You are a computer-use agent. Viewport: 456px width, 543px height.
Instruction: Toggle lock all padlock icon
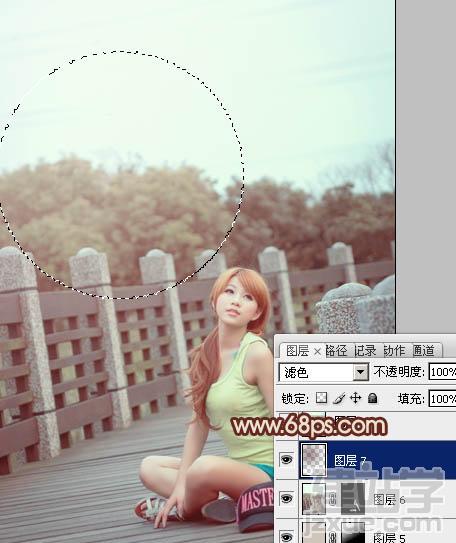coord(373,398)
